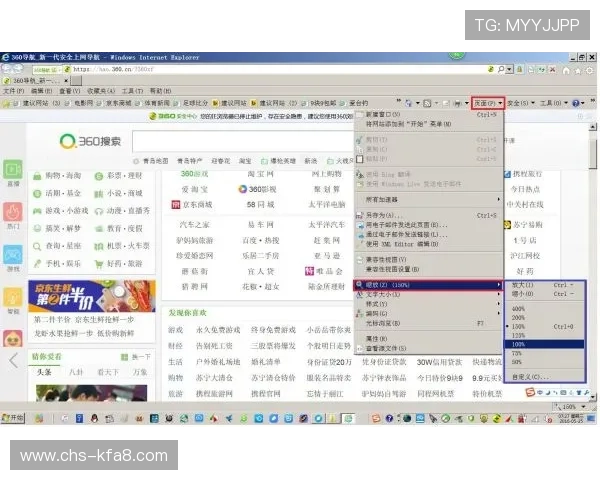Open the 文件(F) menu
This screenshot has height=480, width=600.
pyautogui.click(x=14, y=91)
